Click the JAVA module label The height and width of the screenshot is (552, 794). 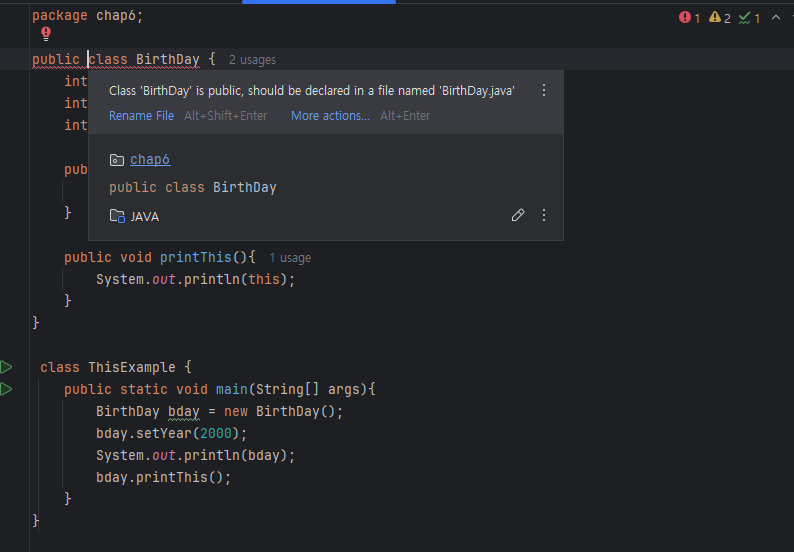click(145, 217)
